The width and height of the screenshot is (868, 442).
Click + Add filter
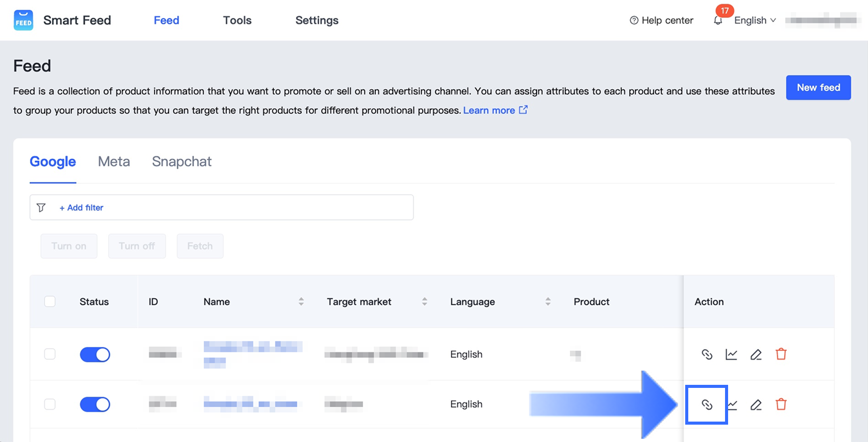(81, 208)
